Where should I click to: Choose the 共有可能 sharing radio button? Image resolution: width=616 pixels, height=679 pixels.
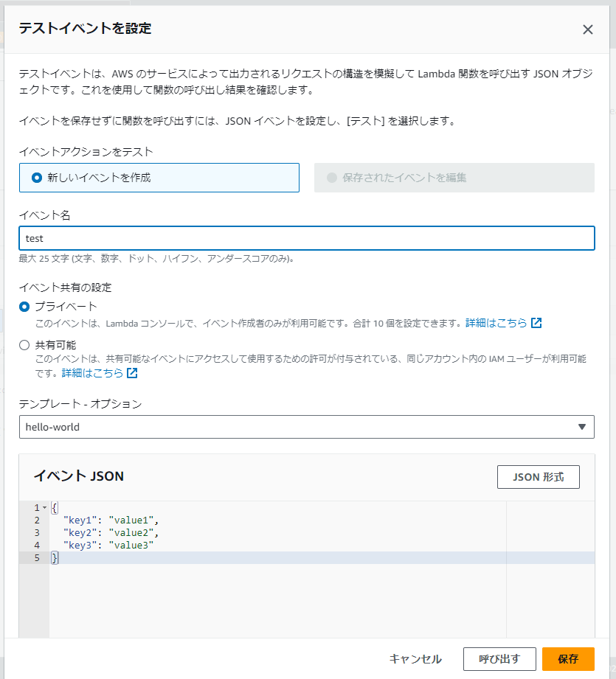24,345
